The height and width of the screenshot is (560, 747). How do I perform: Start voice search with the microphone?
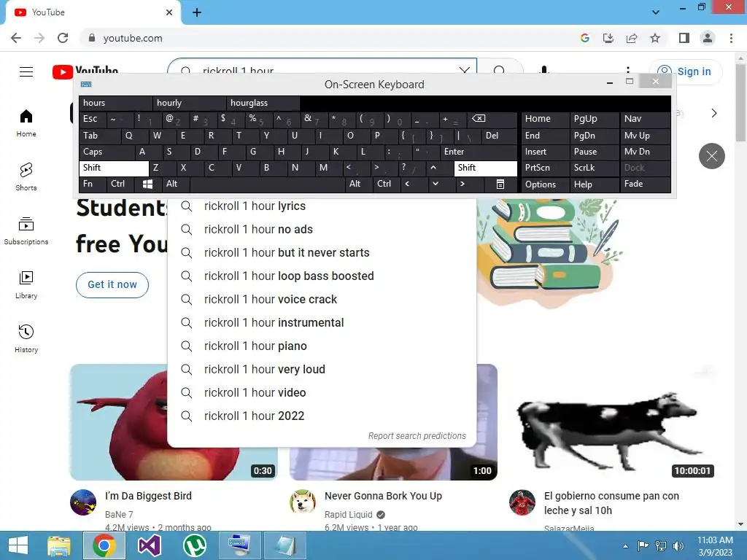tap(544, 70)
